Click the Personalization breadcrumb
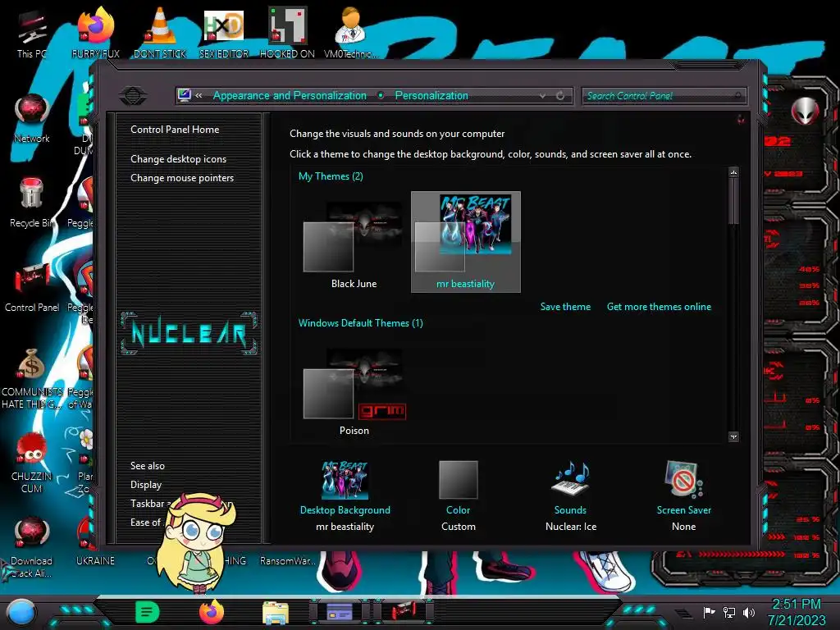Screen dimensions: 840x630 431,95
